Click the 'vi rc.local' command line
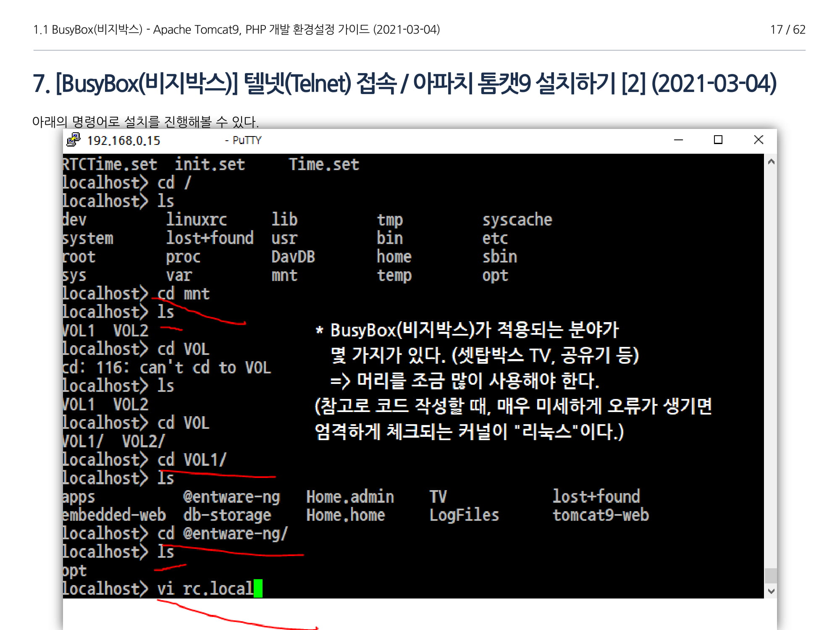 (x=205, y=588)
